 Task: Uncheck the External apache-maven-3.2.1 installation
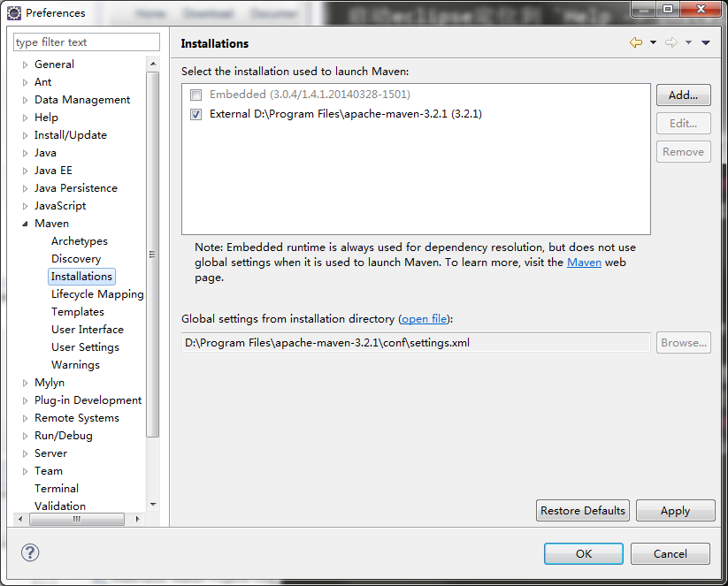195,114
